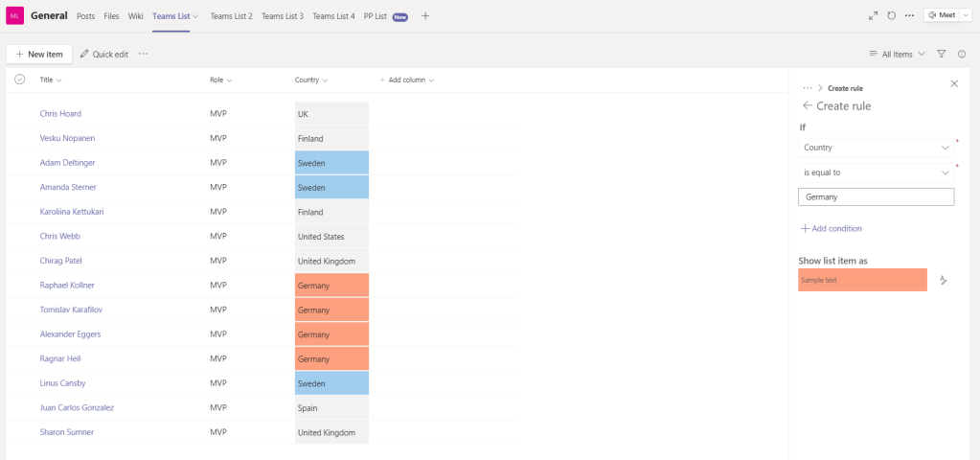Open the All Items view dropdown
980x460 pixels.
[897, 55]
